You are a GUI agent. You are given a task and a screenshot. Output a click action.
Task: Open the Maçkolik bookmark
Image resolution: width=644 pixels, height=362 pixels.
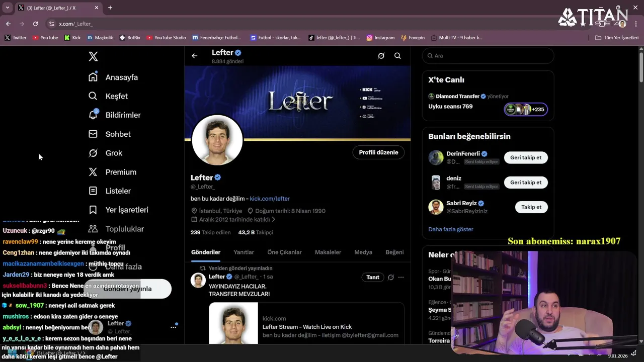100,38
